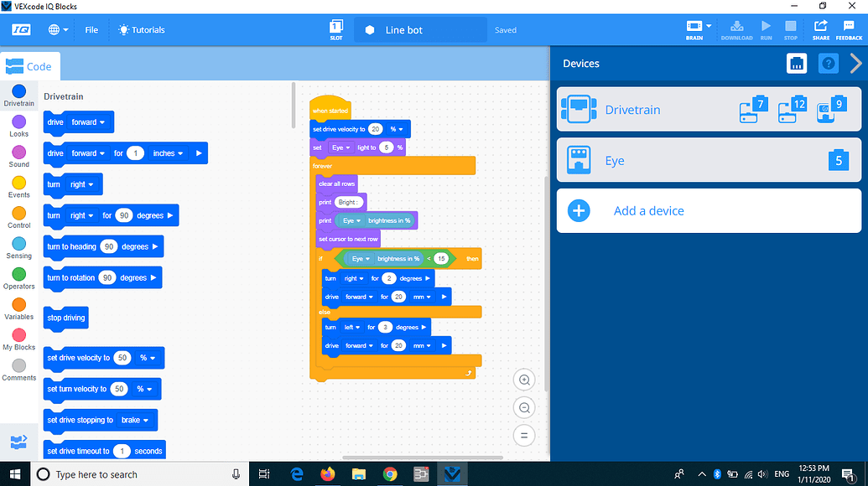
Task: Select the Slot 1 icon
Action: [x=336, y=28]
